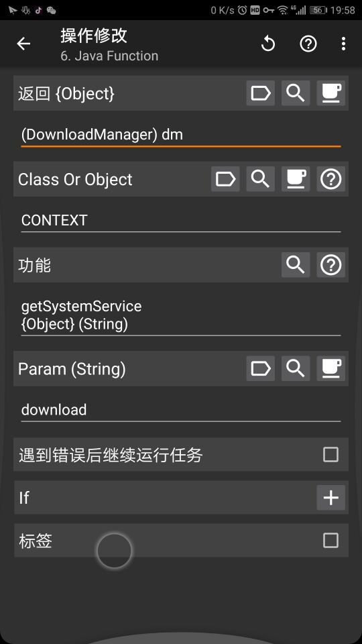Screen dimensions: 362x644
Task: Tap tag icon in Class Or Object row
Action: pos(225,179)
